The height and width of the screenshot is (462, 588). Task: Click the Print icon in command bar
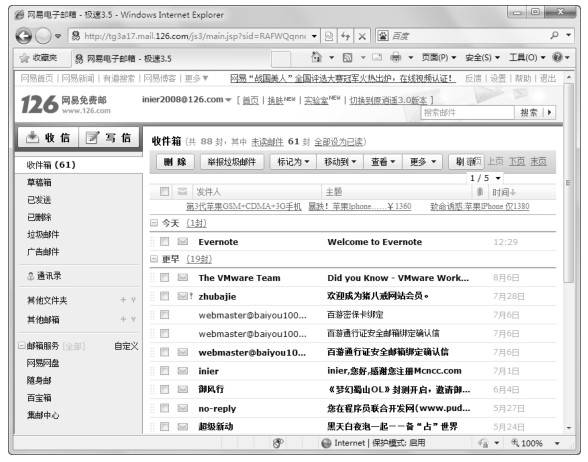point(395,57)
